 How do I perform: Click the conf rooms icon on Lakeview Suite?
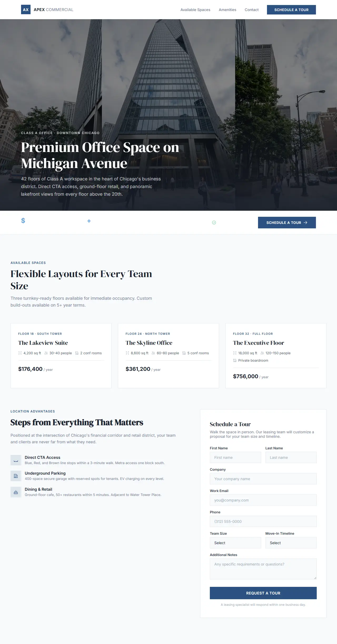click(x=77, y=353)
